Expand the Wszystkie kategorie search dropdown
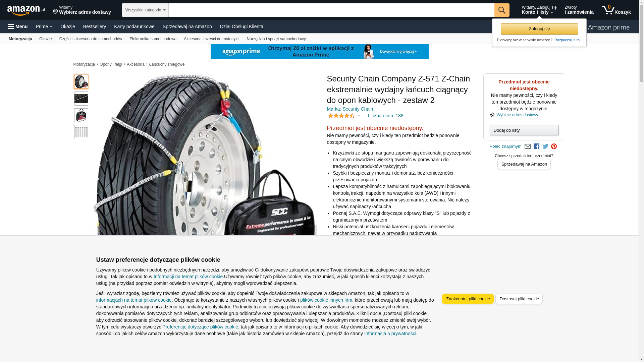This screenshot has width=644, height=362. coord(145,10)
